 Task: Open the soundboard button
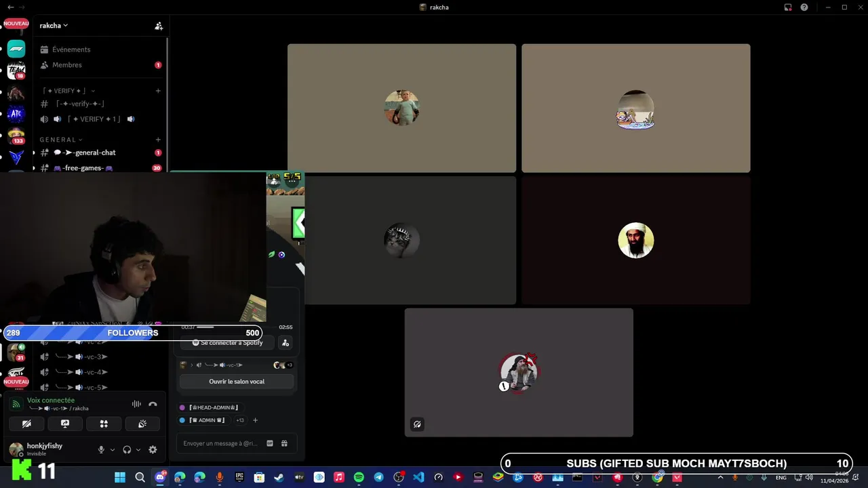(x=142, y=424)
